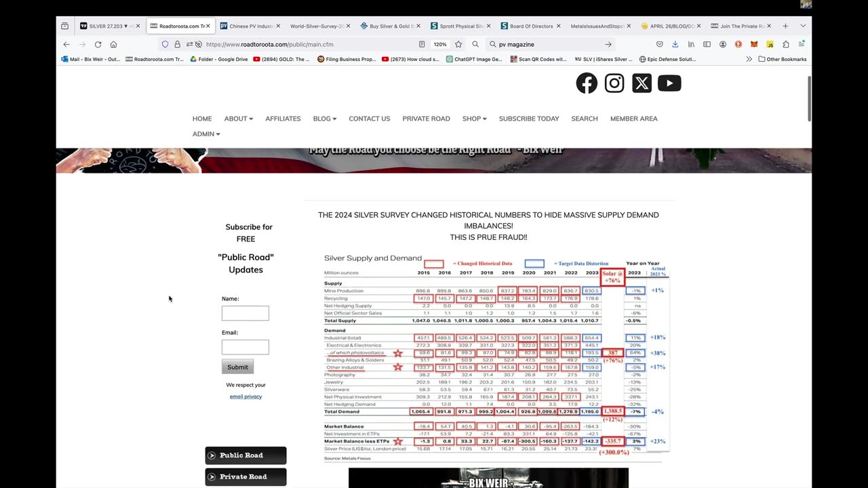Click the 120% zoom level indicator
The width and height of the screenshot is (868, 488).
coord(440,44)
